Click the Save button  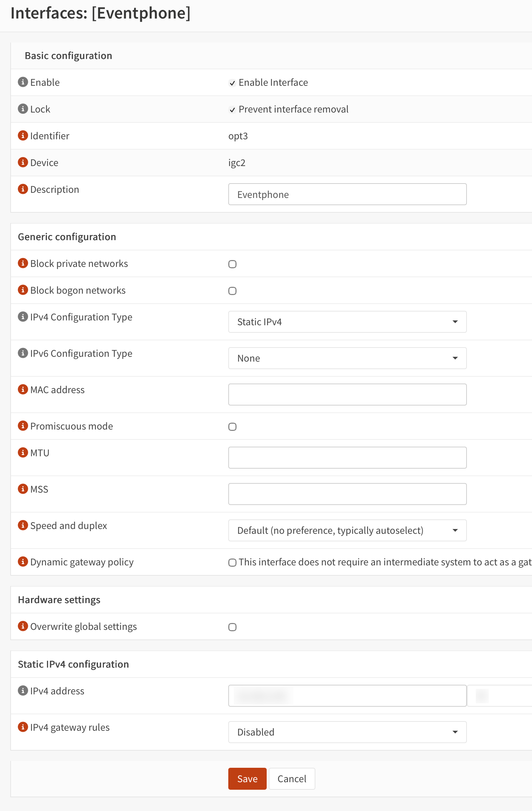[x=247, y=779]
